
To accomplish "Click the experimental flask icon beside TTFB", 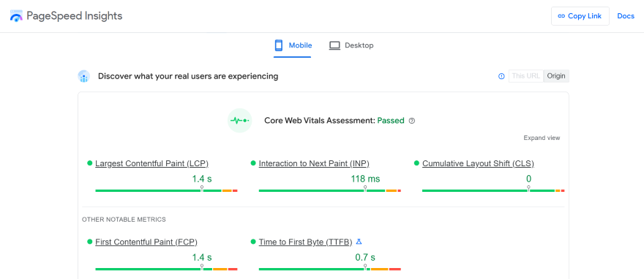I will coord(359,242).
